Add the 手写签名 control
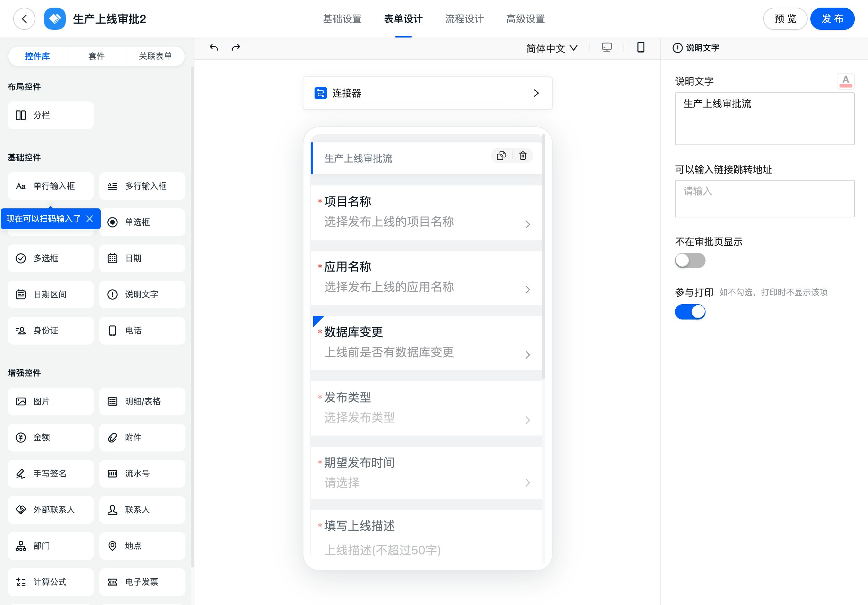The image size is (868, 605). click(x=51, y=473)
